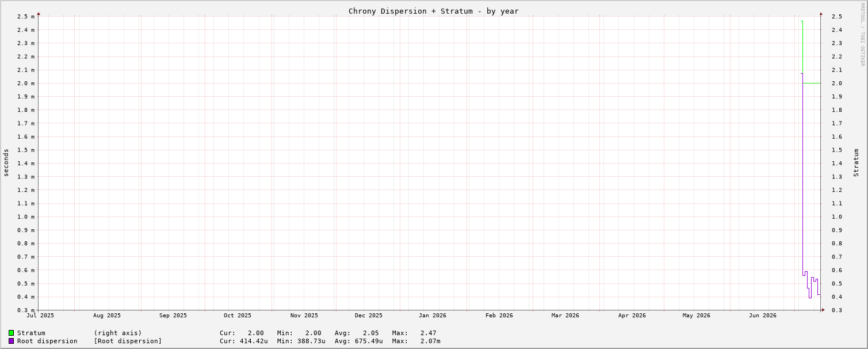Click the green Stratum legend color swatch
The height and width of the screenshot is (349, 868).
(x=11, y=333)
